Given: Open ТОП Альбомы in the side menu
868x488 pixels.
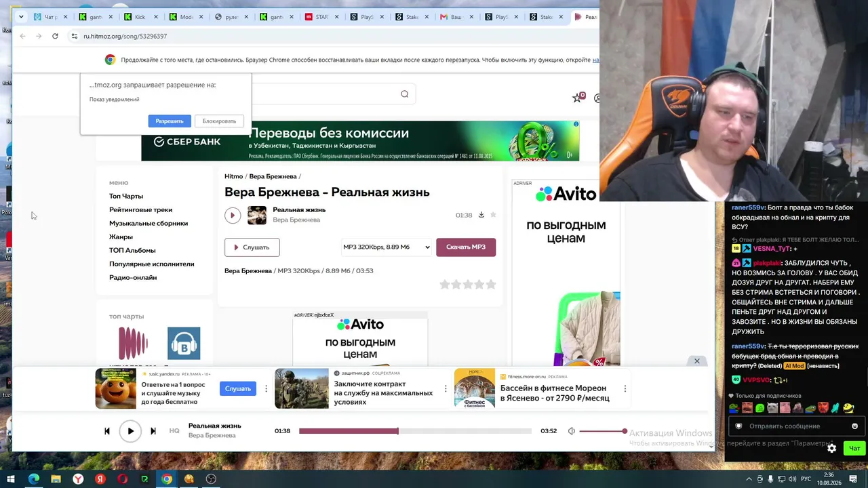Looking at the screenshot, I should 132,250.
